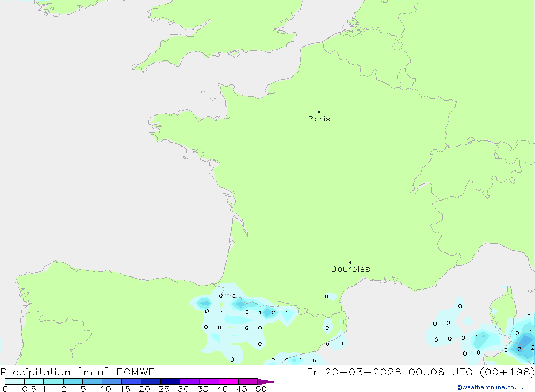The image size is (535, 392).
Task: Click the '(00+198)' forecast offset text
Action: (x=507, y=372)
